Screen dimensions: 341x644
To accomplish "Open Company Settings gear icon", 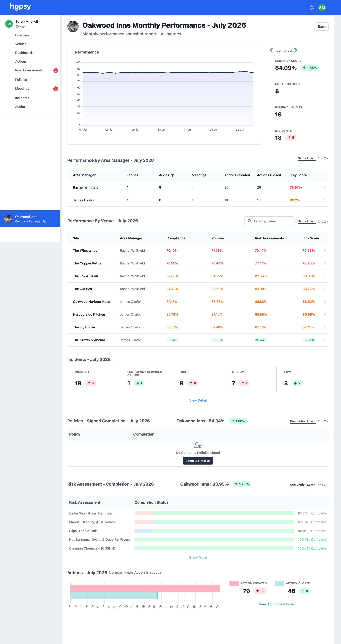I will [44, 221].
